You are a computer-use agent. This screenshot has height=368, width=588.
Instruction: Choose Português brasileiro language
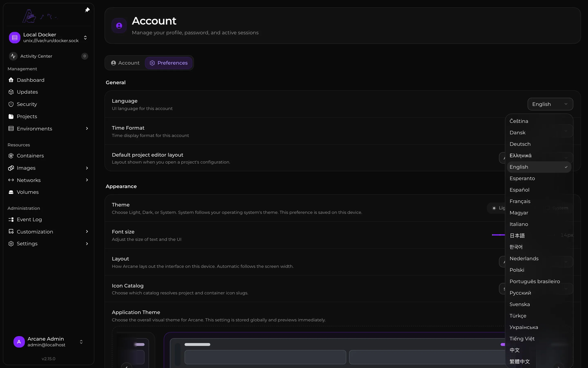tap(539, 281)
